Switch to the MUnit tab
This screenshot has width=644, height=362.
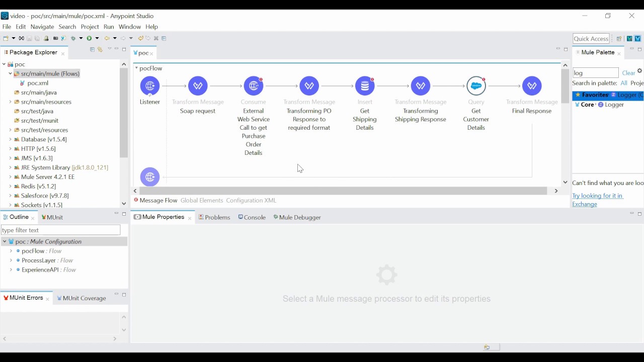point(52,218)
